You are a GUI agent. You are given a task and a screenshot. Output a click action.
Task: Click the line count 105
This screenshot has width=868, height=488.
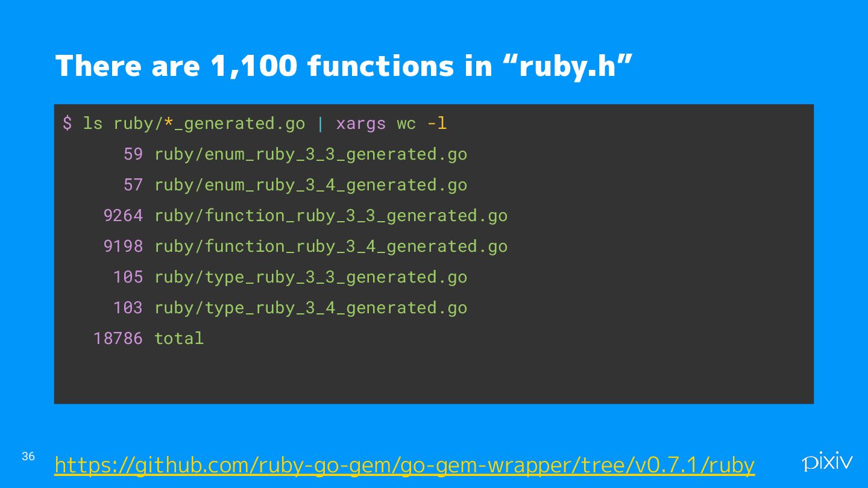[128, 277]
